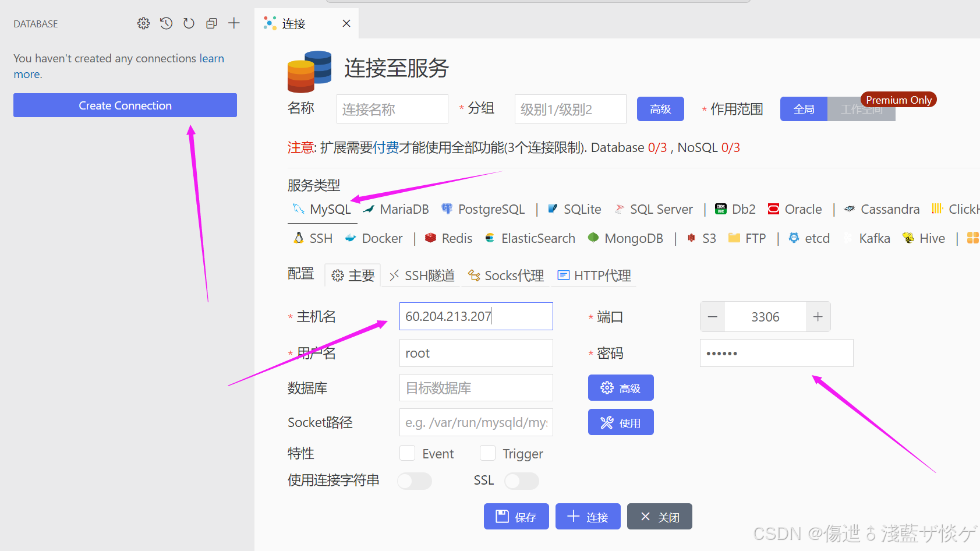Toggle the 使用连接字符串 switch
Screen dimensions: 980x551
(415, 481)
